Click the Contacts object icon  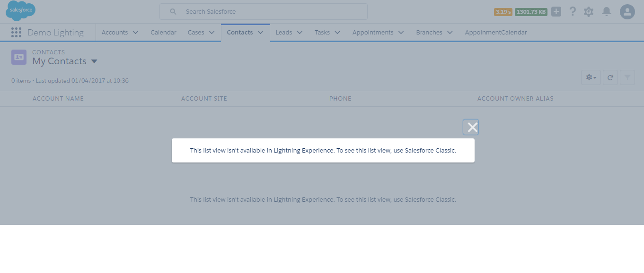[x=19, y=57]
